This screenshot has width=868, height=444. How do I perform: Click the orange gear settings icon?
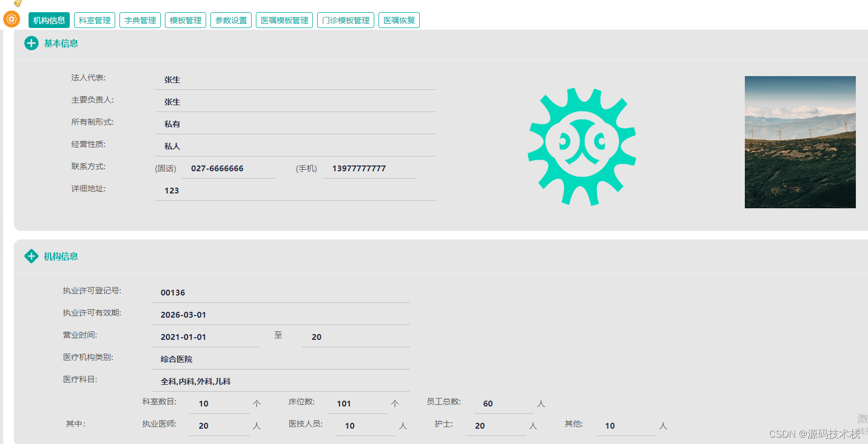12,19
